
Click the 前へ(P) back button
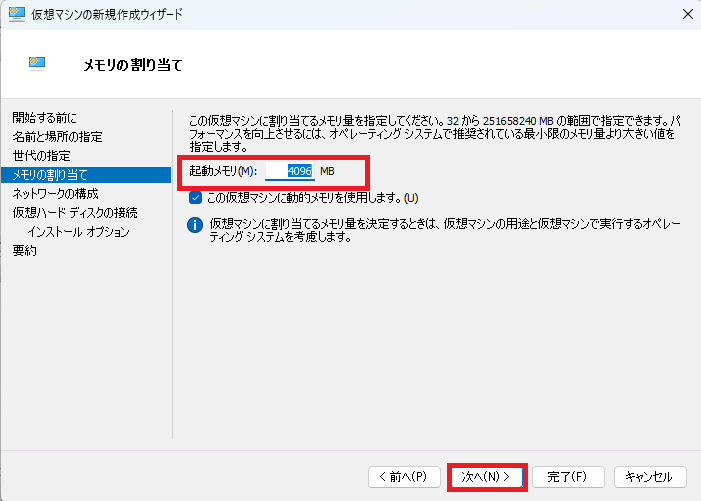pyautogui.click(x=404, y=477)
